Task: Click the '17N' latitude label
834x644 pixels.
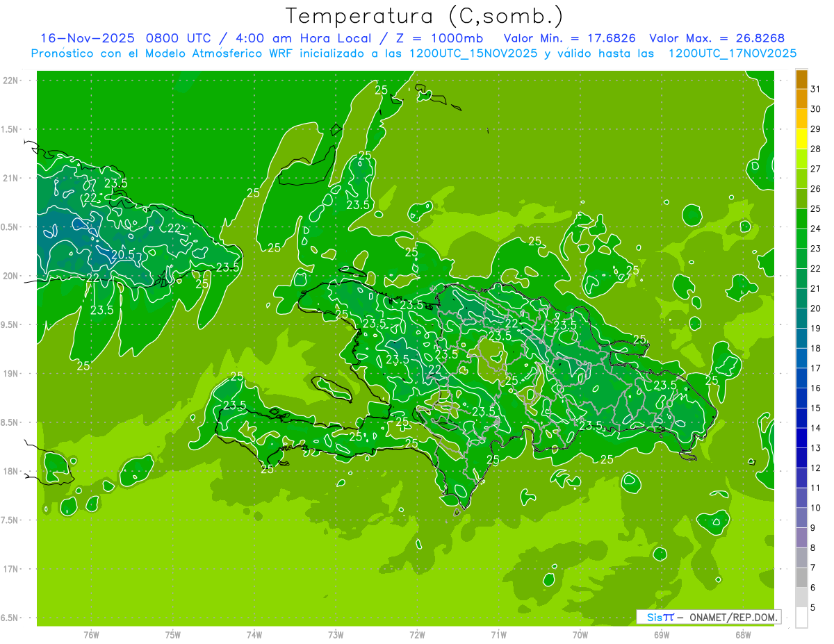Action: pyautogui.click(x=10, y=569)
